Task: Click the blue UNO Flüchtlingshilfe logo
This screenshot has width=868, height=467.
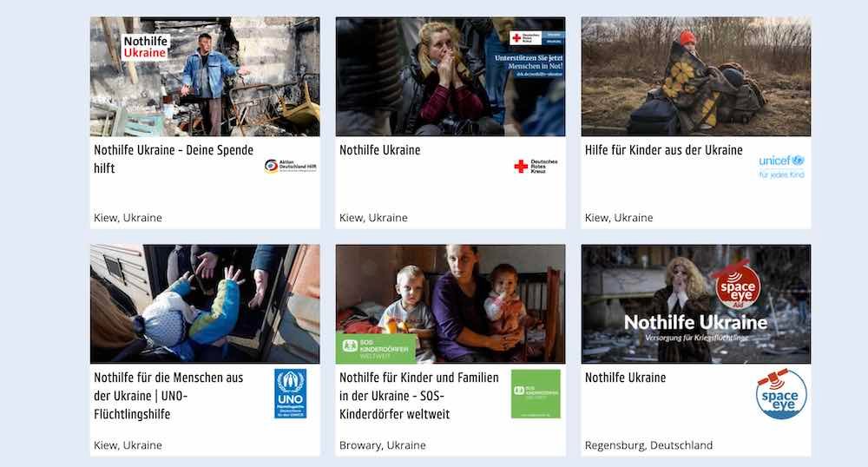Action: pos(290,394)
